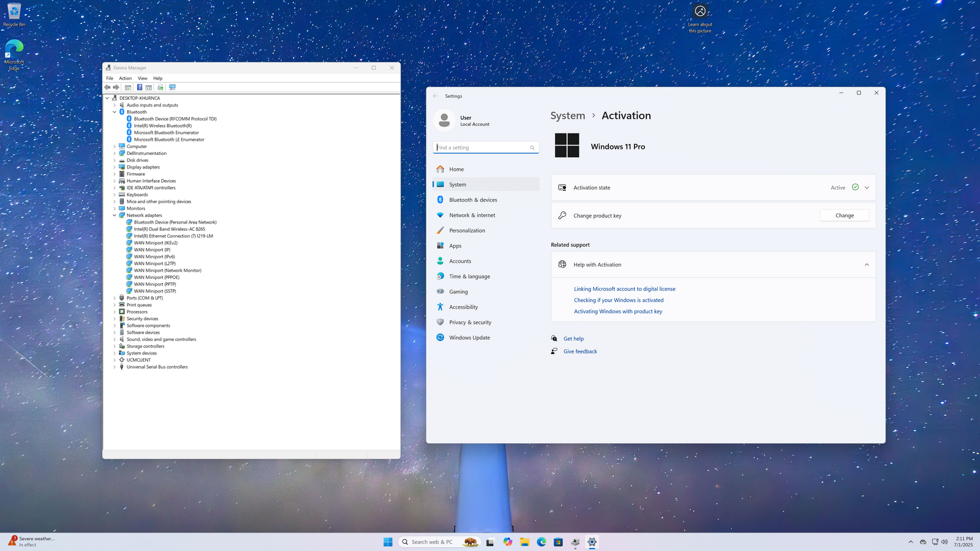
Task: Collapse the Help with Activation section
Action: point(867,264)
